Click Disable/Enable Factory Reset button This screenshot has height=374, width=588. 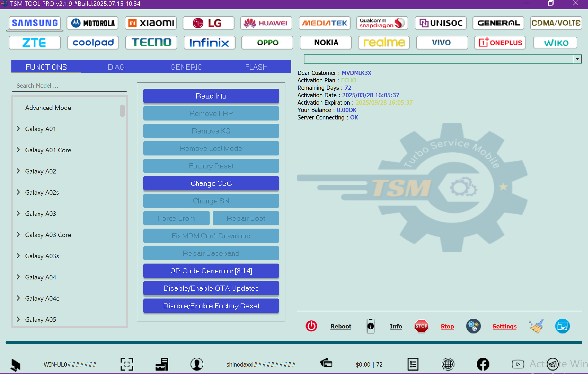pos(211,306)
